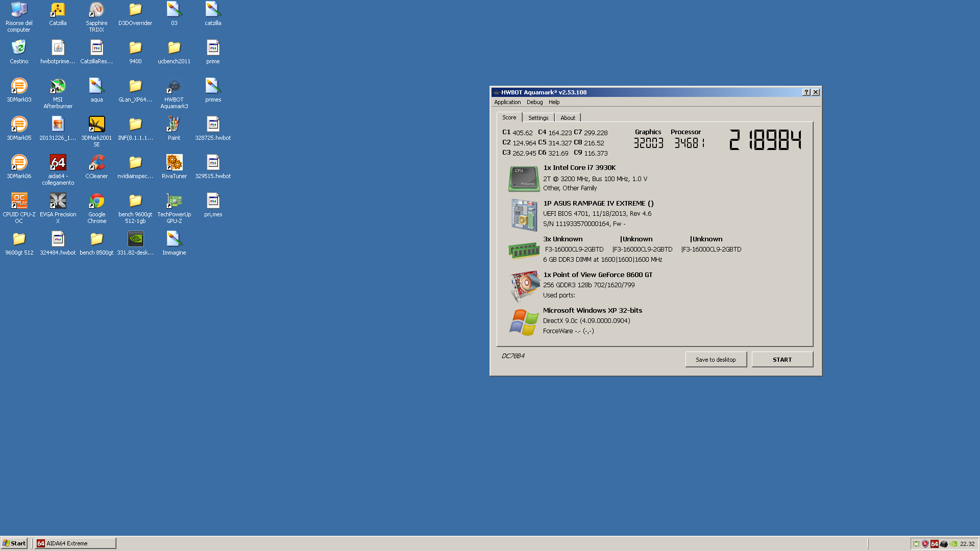Click the green DirectX X tray icon

click(916, 544)
